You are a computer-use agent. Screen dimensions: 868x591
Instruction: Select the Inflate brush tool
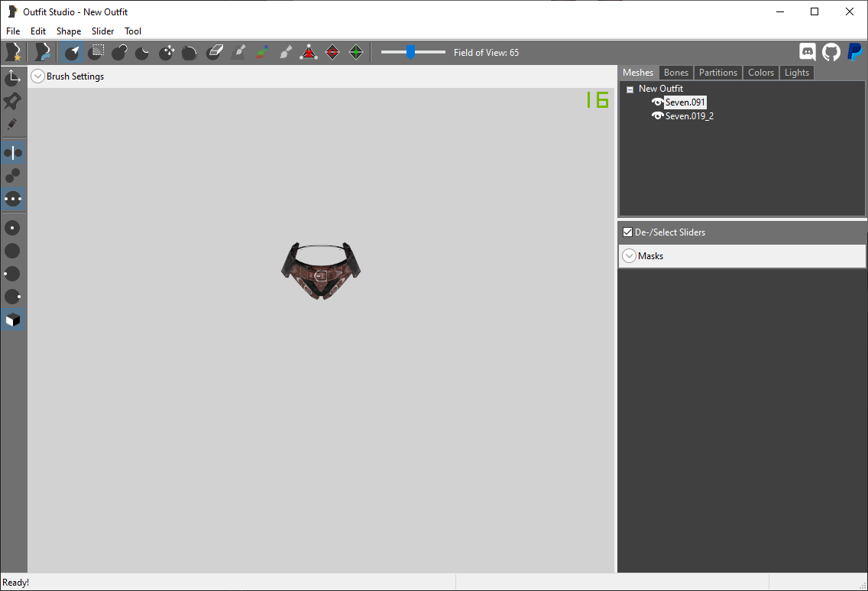[119, 52]
